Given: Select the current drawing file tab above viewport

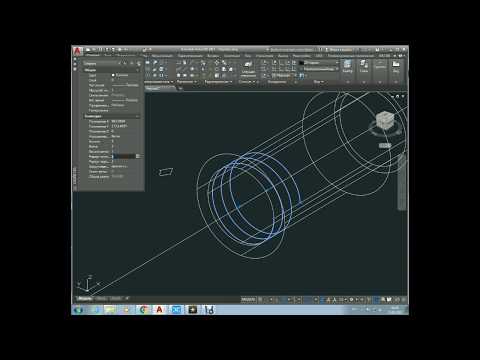Looking at the screenshot, I should (x=160, y=88).
